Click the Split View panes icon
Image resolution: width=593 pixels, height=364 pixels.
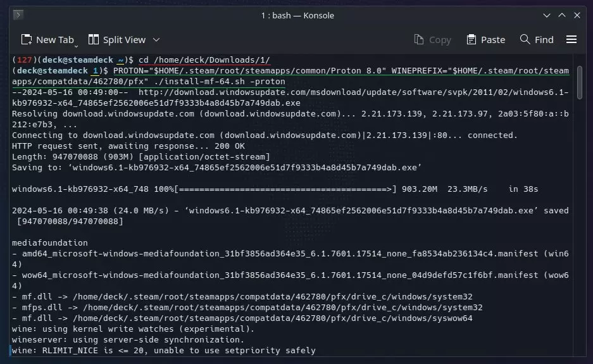pos(94,40)
